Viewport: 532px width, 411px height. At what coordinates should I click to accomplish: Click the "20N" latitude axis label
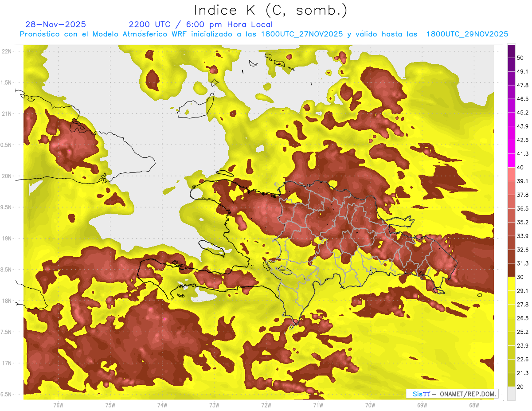(7, 176)
